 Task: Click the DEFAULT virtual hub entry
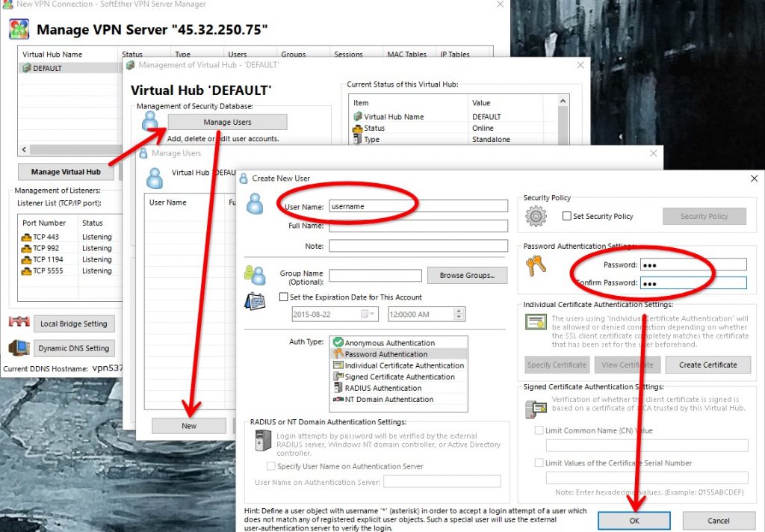pos(46,68)
